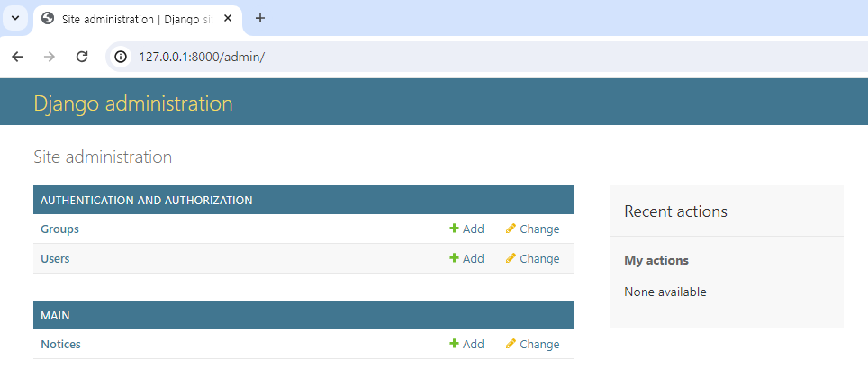View site information icon in address bar
This screenshot has width=868, height=386.
[120, 57]
